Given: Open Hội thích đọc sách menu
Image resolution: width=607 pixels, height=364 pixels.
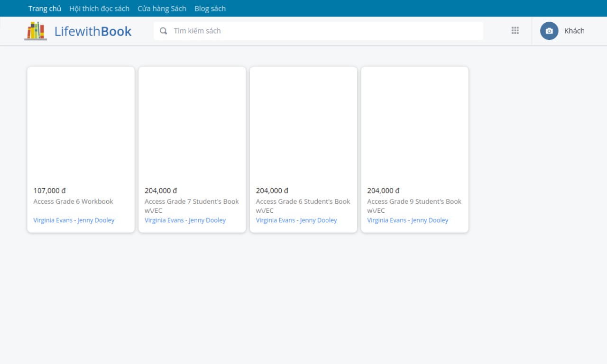Looking at the screenshot, I should (x=99, y=9).
